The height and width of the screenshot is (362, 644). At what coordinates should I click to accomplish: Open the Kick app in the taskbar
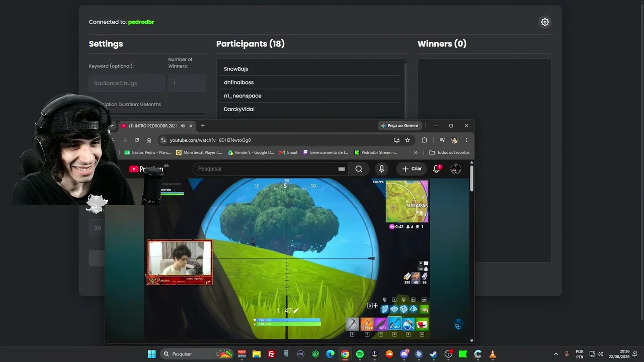point(463,354)
